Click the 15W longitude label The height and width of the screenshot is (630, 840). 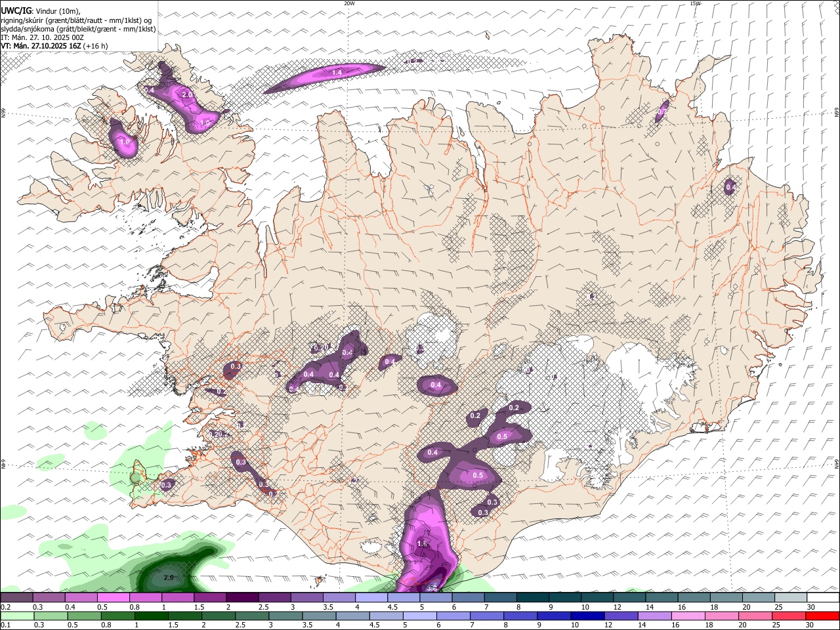(695, 3)
